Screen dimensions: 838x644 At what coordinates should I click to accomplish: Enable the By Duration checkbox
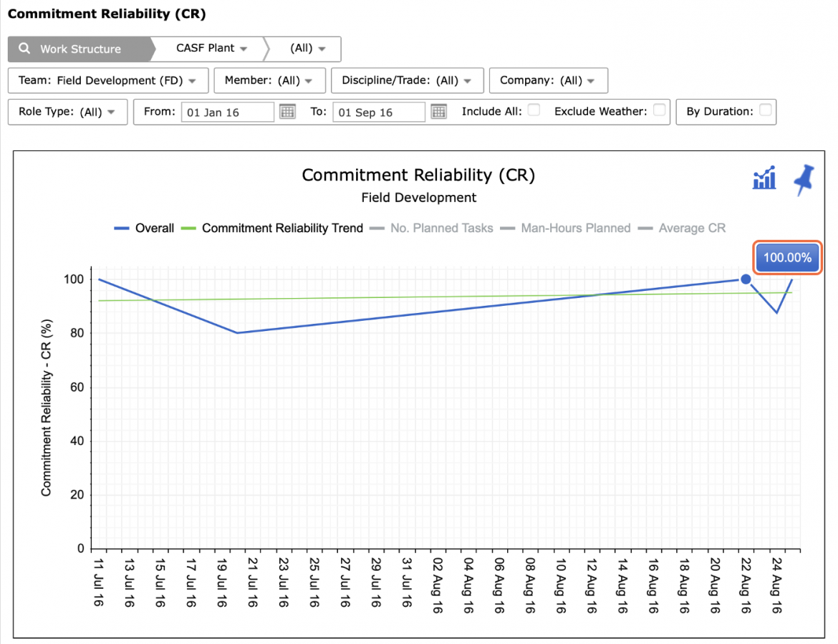pos(766,110)
